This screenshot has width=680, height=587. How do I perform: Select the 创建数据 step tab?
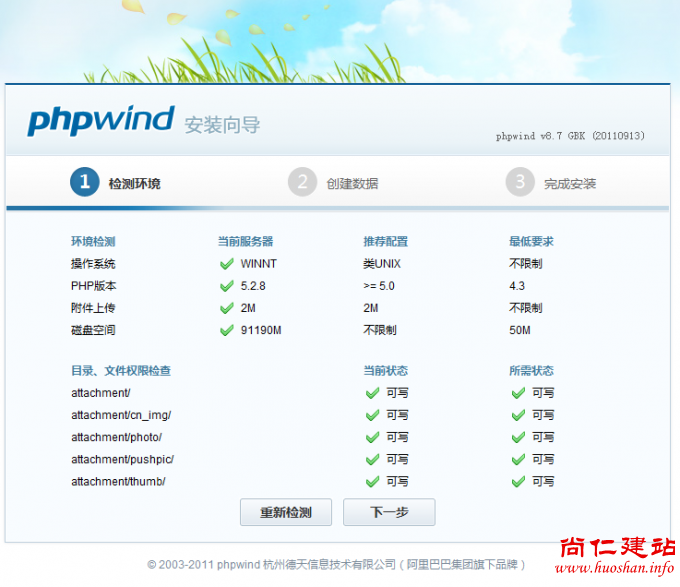click(x=352, y=184)
